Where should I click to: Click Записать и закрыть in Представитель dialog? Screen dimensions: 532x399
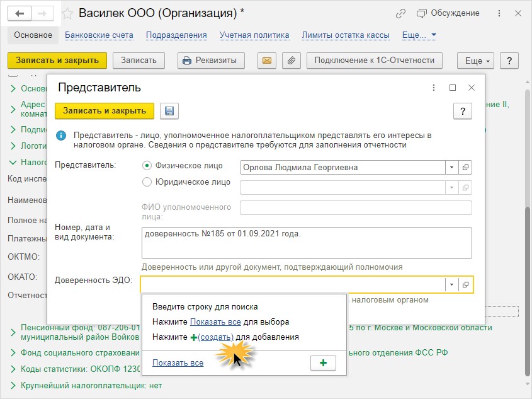(x=105, y=111)
